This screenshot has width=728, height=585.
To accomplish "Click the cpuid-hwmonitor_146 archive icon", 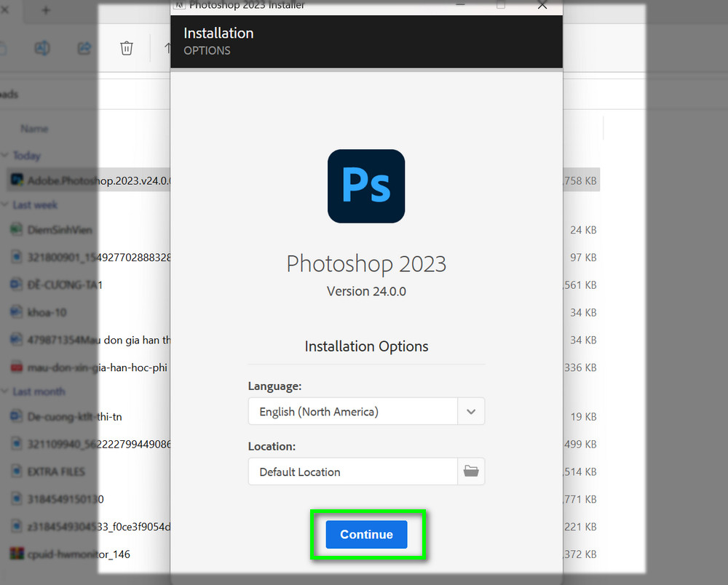I will coord(17,554).
